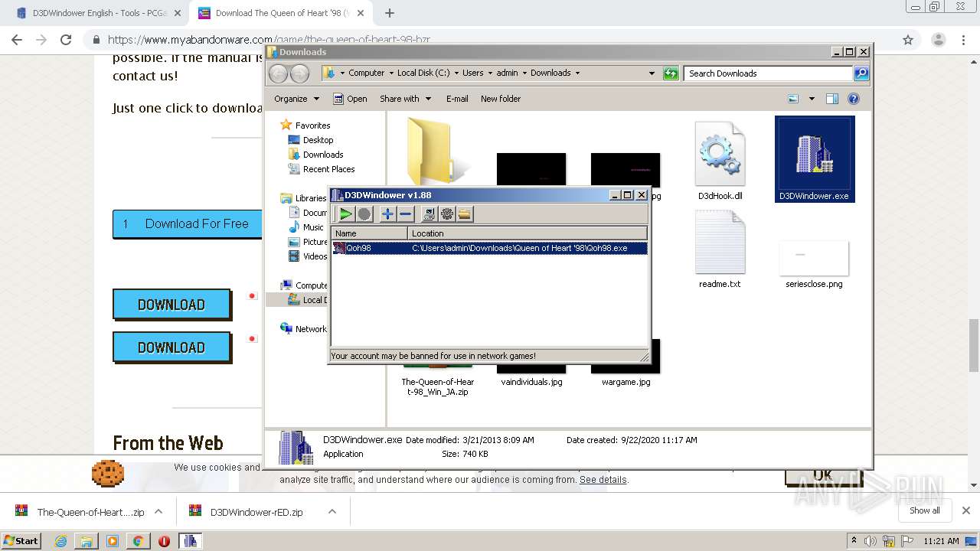Open the Share with dropdown
980x551 pixels.
pyautogui.click(x=406, y=99)
